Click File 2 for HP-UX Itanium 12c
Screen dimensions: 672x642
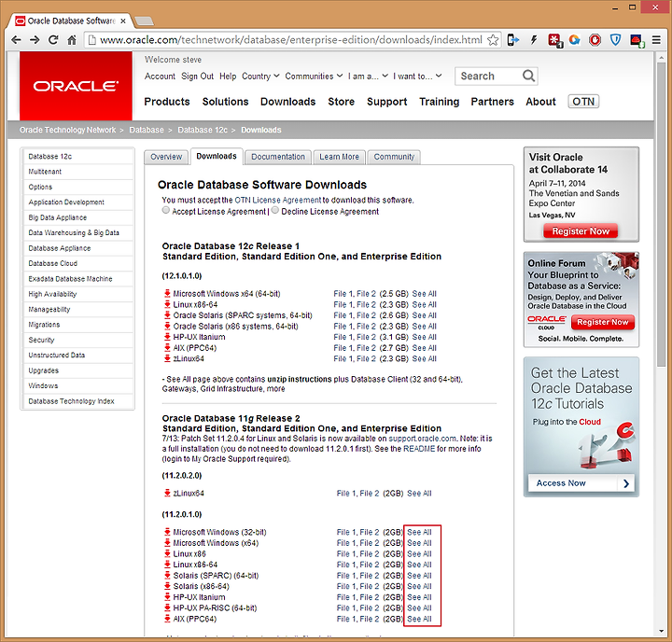(x=366, y=337)
